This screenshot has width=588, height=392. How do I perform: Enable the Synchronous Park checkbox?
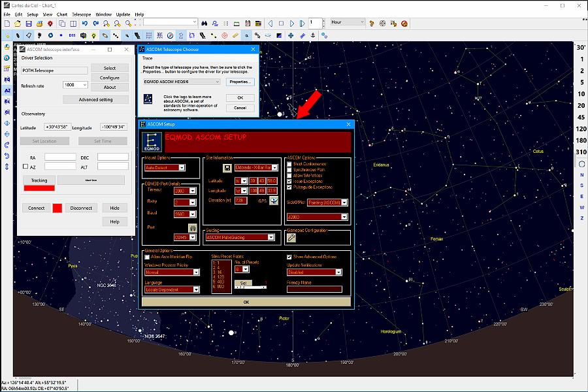pos(289,170)
